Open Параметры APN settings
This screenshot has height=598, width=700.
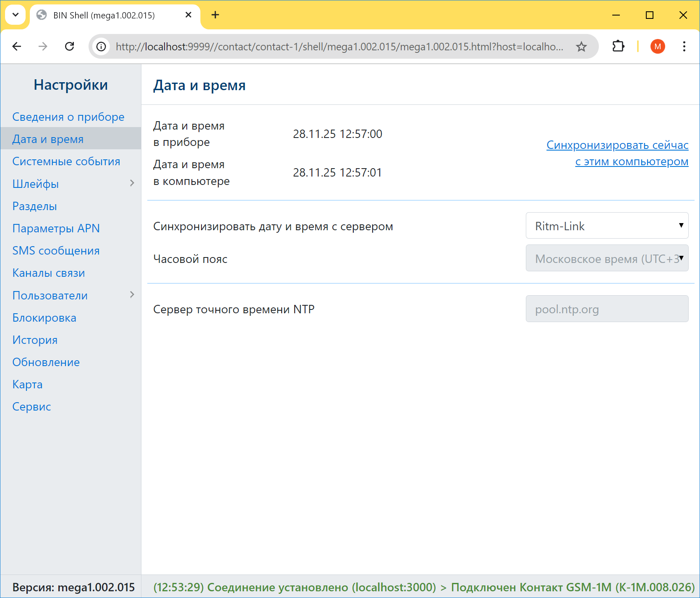click(x=56, y=228)
